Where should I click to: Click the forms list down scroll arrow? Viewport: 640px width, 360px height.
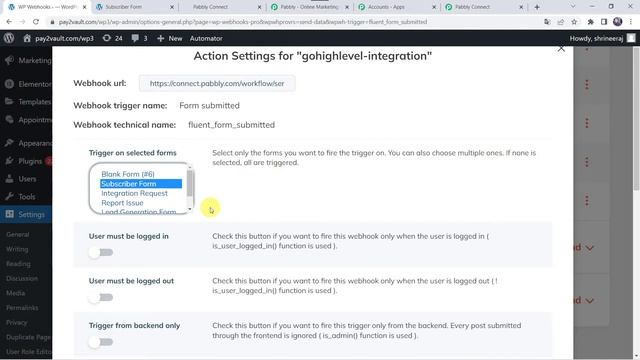[190, 209]
